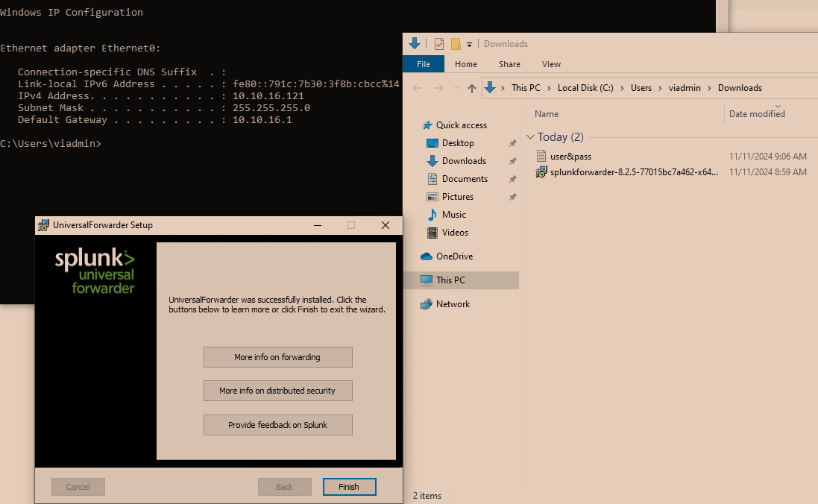Click the Downloads arrow icon in Explorer title bar
818x504 pixels.
point(415,43)
